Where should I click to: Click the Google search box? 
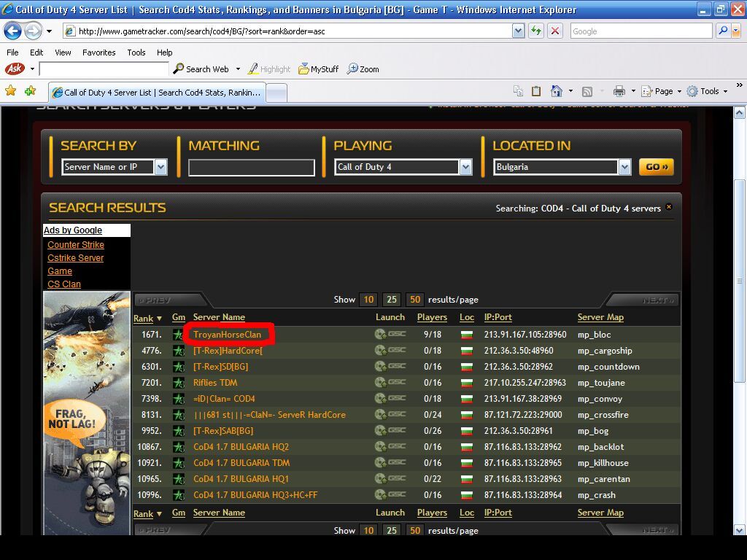tap(641, 31)
